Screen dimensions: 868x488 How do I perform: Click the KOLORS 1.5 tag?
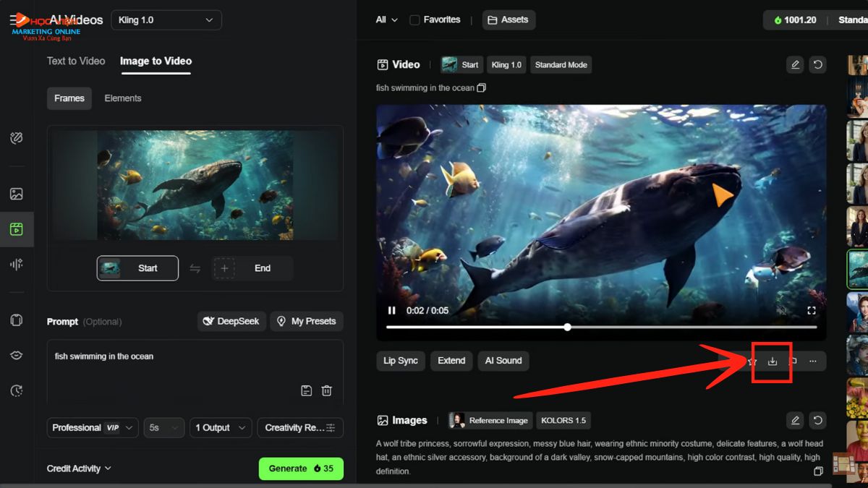tap(563, 420)
